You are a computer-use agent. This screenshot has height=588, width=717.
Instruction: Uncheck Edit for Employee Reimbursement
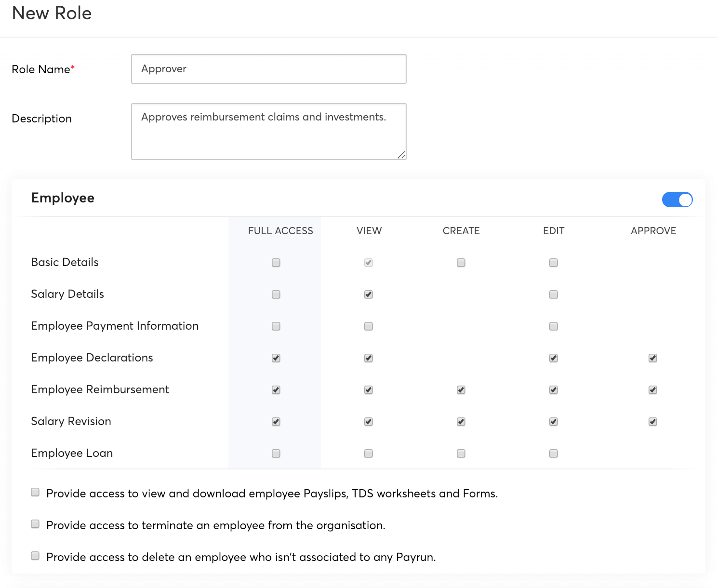click(554, 390)
